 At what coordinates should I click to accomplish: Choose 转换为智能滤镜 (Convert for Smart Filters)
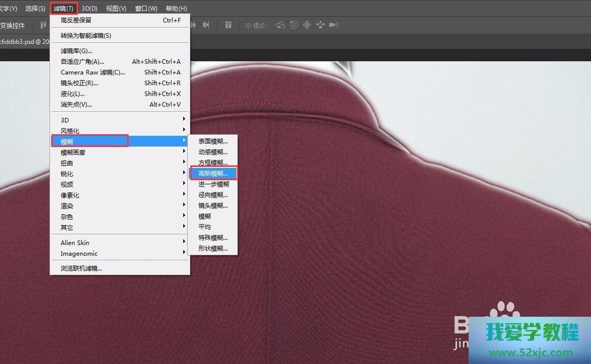point(86,35)
